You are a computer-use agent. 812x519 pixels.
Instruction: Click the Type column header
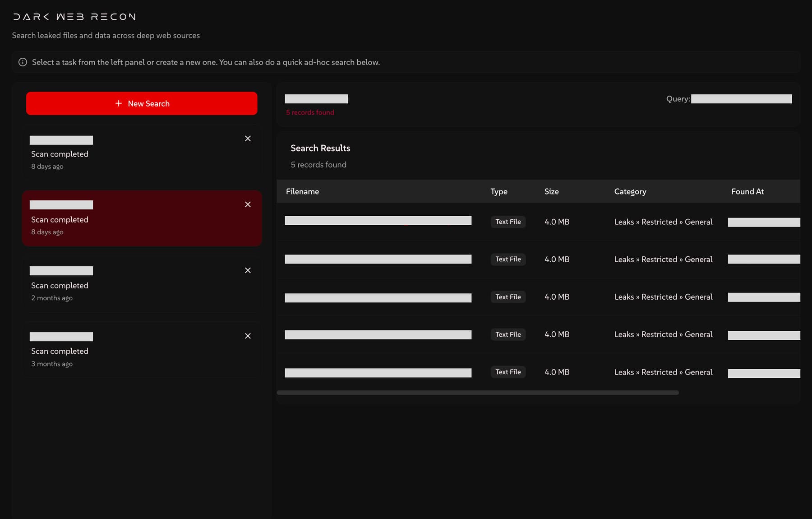click(x=499, y=191)
